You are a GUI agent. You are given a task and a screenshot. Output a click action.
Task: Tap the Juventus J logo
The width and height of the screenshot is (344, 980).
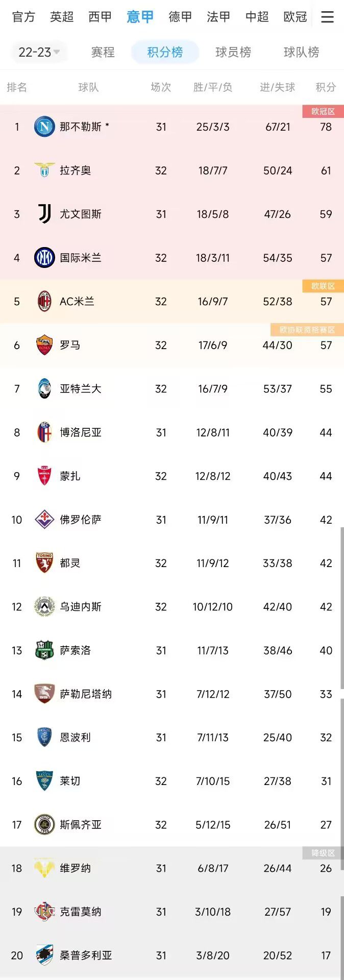tap(44, 214)
